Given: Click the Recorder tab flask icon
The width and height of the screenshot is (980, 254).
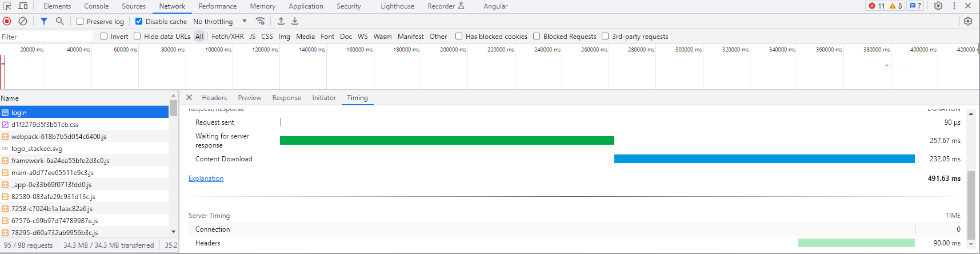Looking at the screenshot, I should pos(462,6).
